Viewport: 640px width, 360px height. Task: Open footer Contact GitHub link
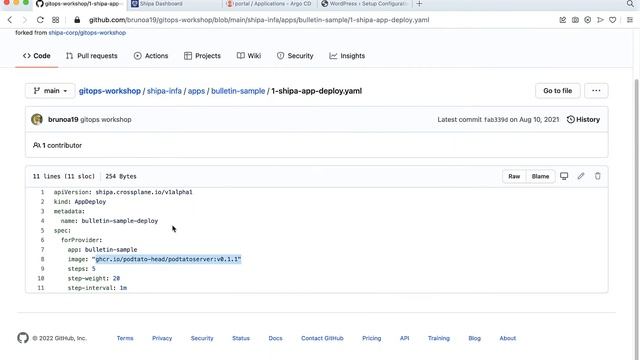coord(322,338)
